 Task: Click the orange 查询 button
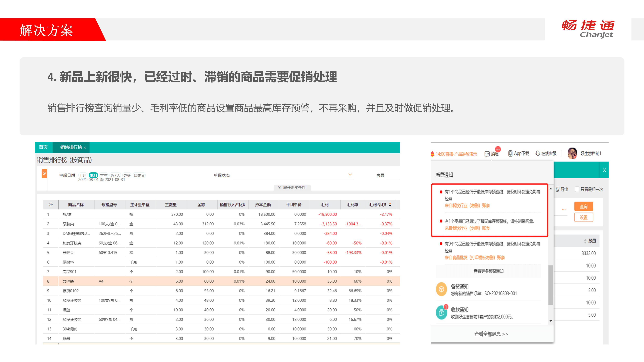(x=583, y=206)
